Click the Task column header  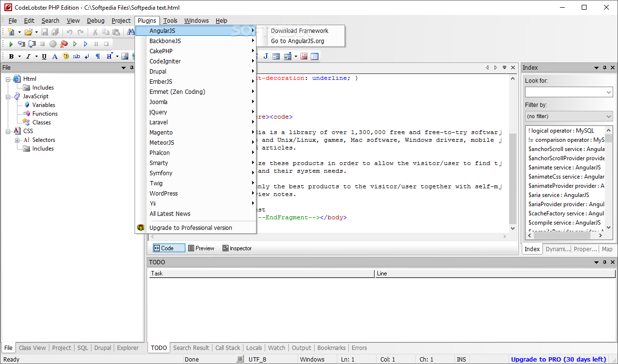point(262,274)
